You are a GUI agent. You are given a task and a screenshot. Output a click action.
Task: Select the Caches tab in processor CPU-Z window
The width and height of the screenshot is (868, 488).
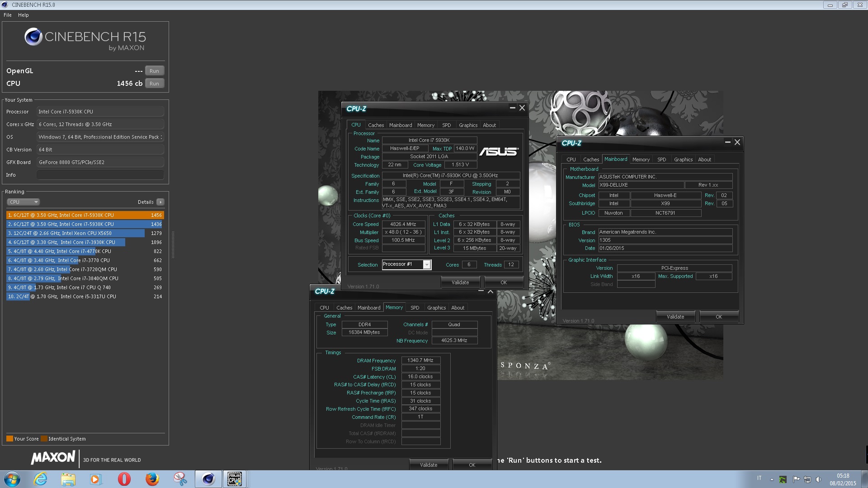[376, 125]
